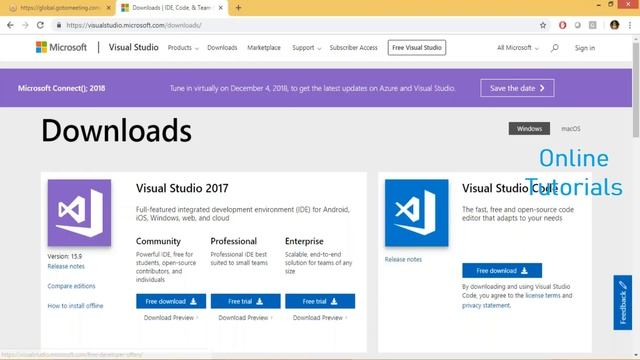Open the Marketplace nav item

(x=264, y=48)
